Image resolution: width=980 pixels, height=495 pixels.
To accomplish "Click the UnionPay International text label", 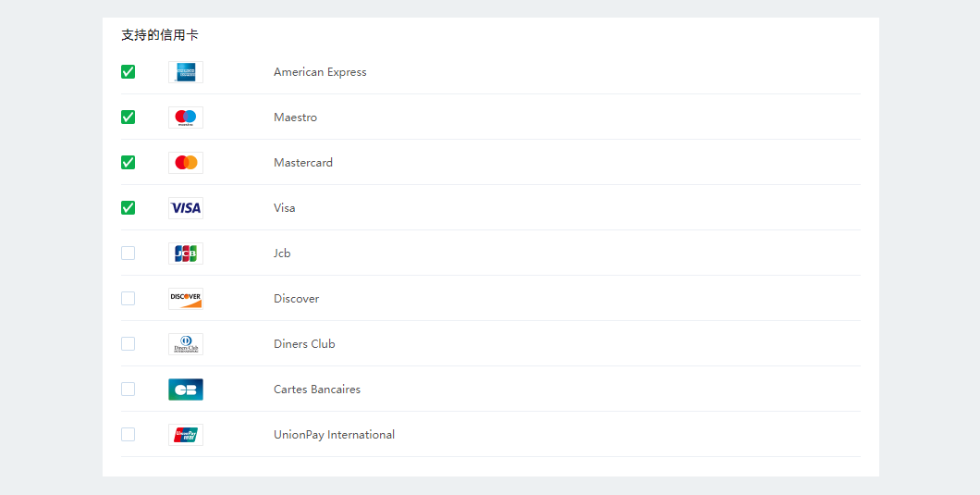I will point(334,435).
